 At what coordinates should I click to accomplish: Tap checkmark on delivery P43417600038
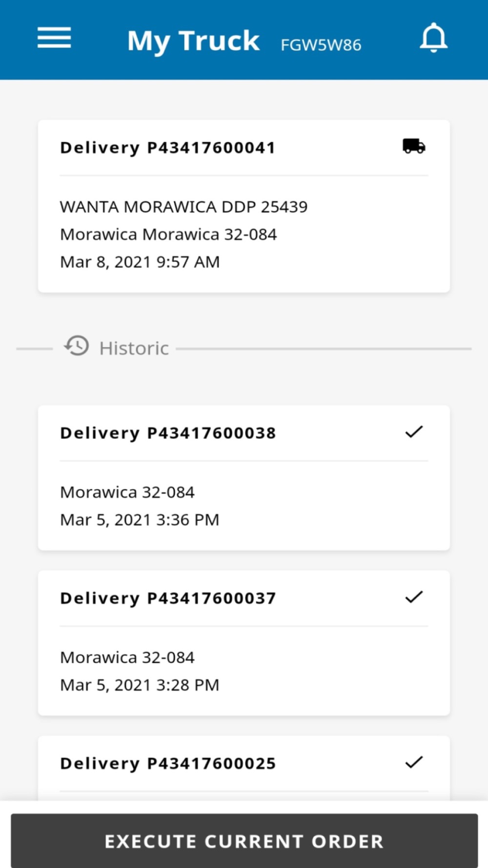tap(414, 432)
